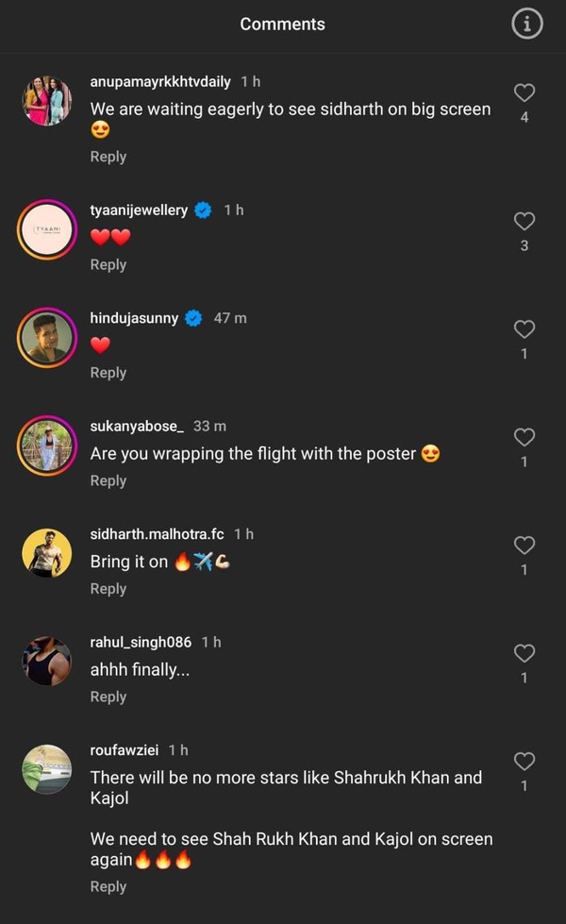The width and height of the screenshot is (566, 924).
Task: Tap Reply under sukanyabose_'s comment
Action: (x=108, y=480)
